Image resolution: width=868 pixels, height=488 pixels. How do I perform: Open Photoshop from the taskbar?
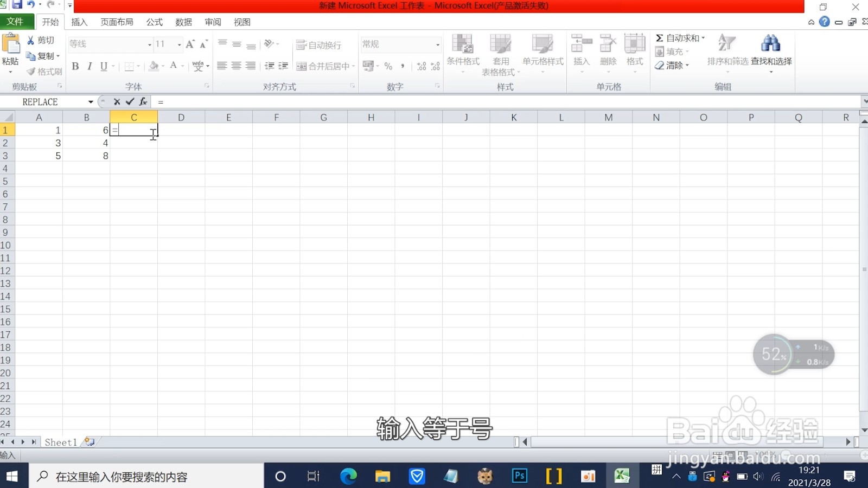519,476
